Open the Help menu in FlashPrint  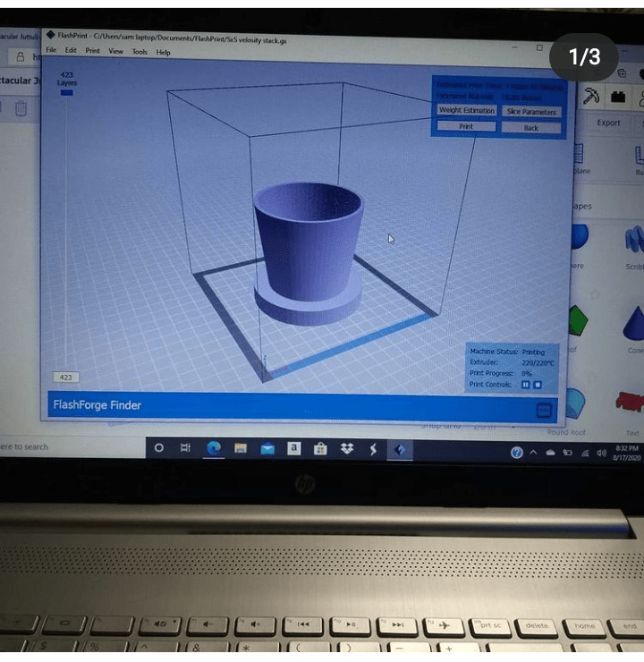tap(164, 53)
